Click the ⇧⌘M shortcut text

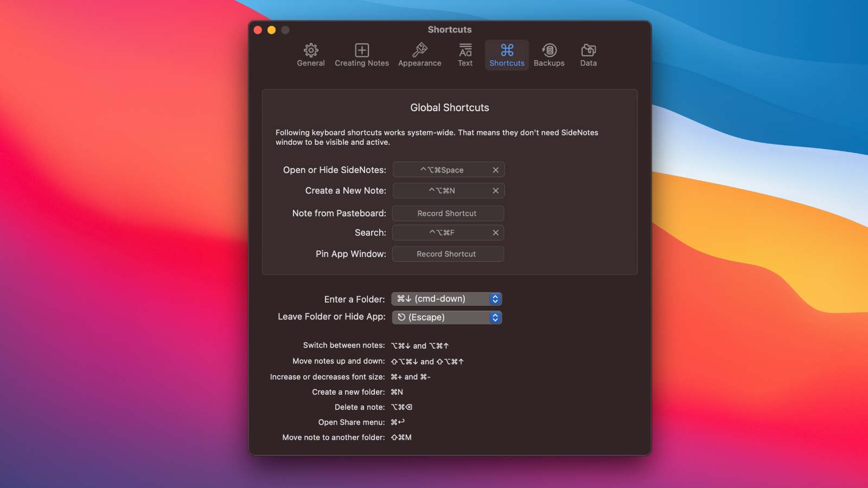pos(401,438)
